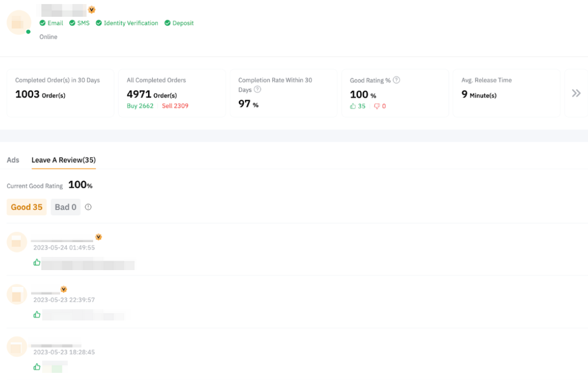Switch to the Ads tab
This screenshot has width=588, height=380.
tap(13, 160)
